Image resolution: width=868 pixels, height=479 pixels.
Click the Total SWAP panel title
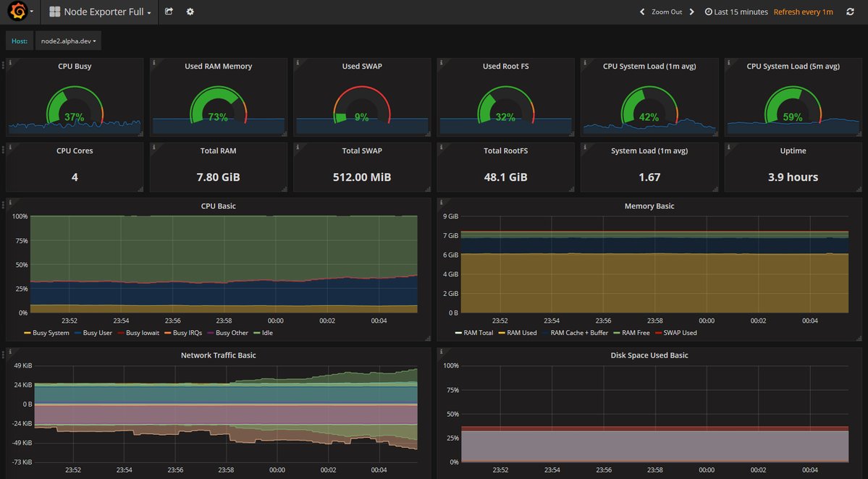tap(362, 151)
